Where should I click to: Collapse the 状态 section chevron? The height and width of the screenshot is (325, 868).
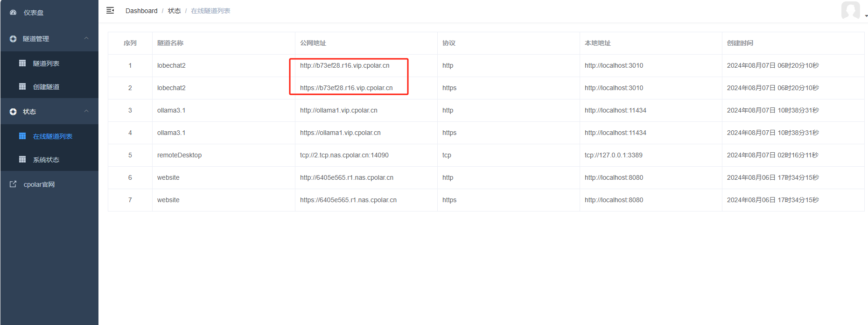(x=86, y=111)
